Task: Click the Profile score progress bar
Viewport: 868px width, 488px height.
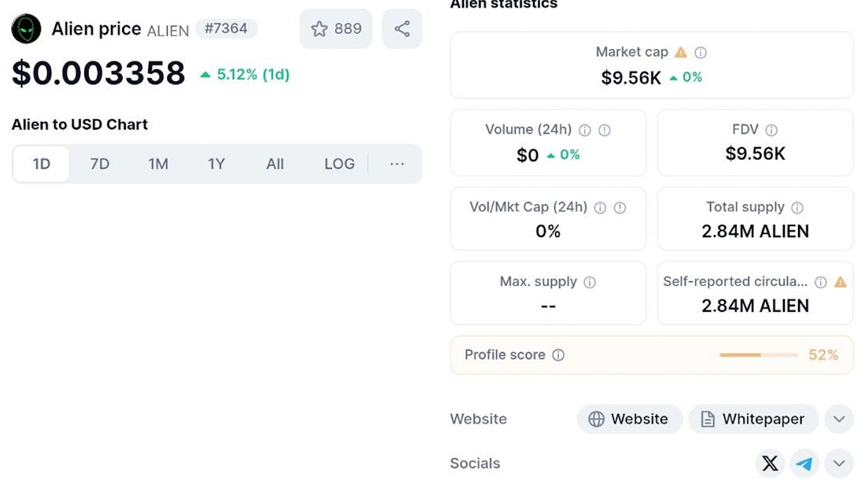Action: [758, 355]
